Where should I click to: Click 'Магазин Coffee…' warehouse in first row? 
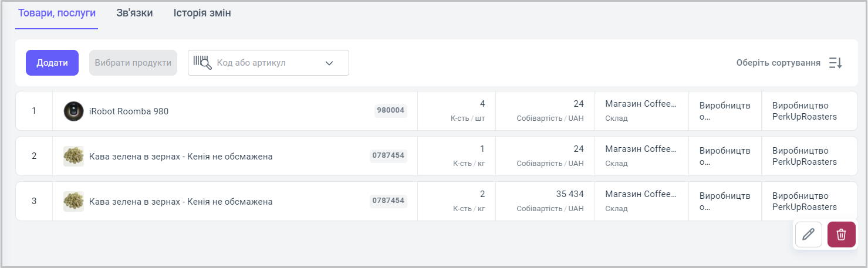click(x=640, y=104)
